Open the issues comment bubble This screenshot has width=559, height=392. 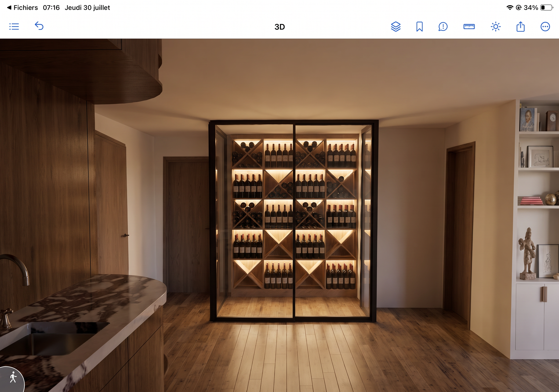pos(443,27)
